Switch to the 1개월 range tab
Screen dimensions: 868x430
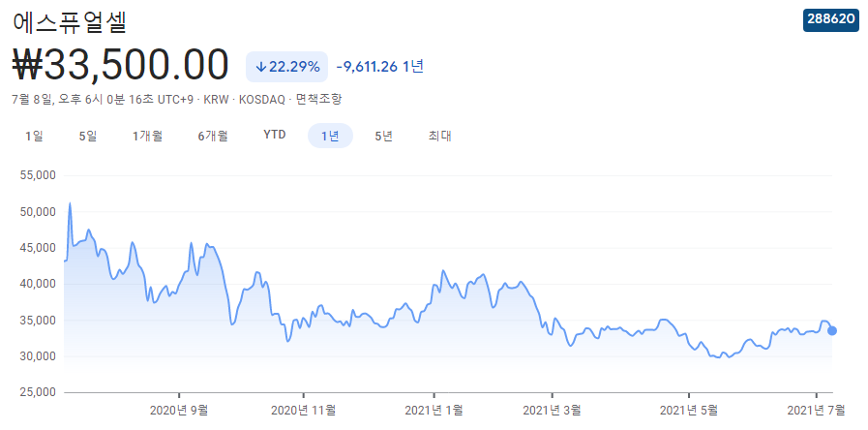click(x=147, y=136)
